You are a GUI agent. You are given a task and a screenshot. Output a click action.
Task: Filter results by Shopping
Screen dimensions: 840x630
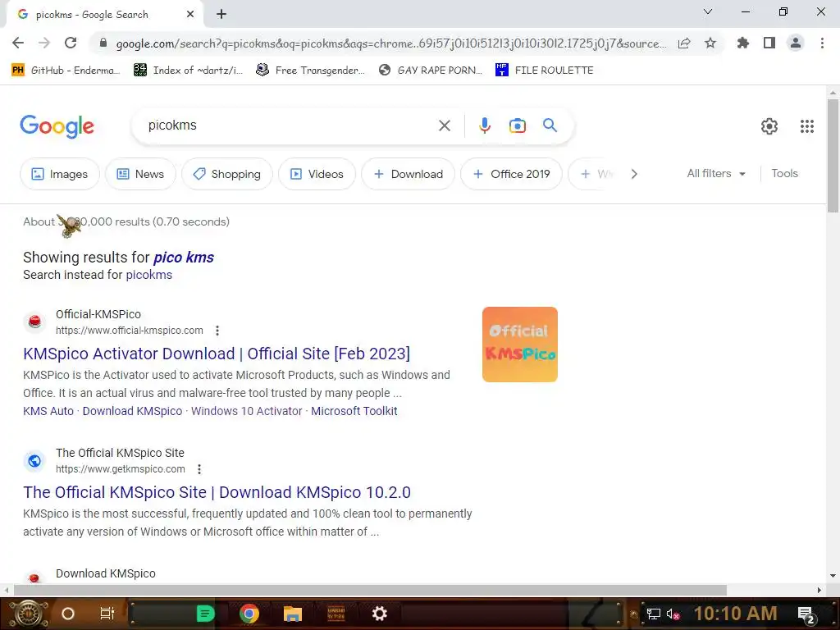tap(227, 174)
